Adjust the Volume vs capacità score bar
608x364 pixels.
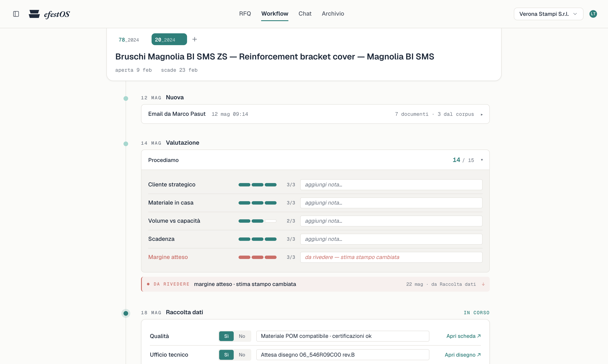(x=257, y=221)
